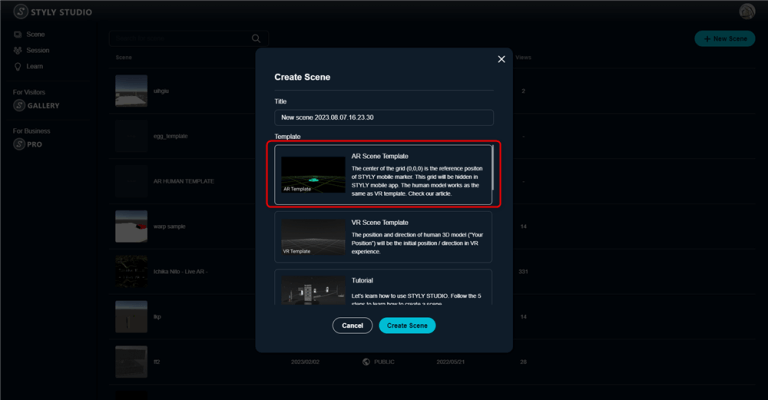Click the STYLY Studio logo
This screenshot has height=400, width=768.
click(x=54, y=11)
